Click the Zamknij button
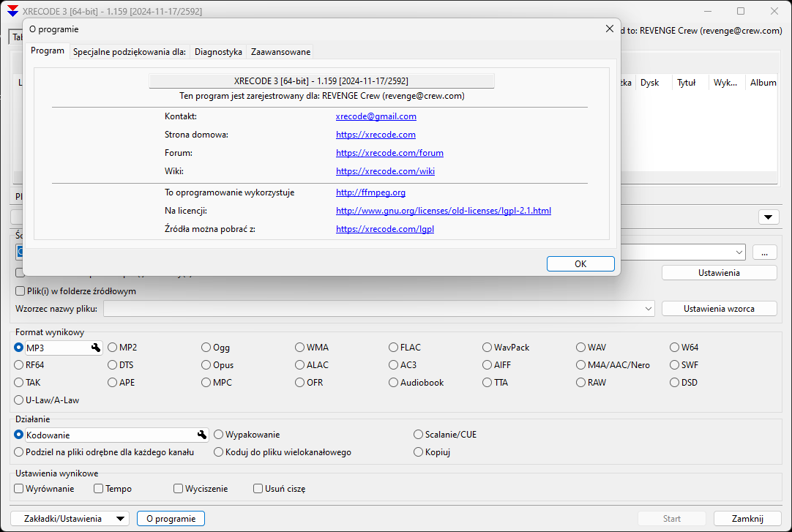The image size is (792, 532). coord(747,519)
